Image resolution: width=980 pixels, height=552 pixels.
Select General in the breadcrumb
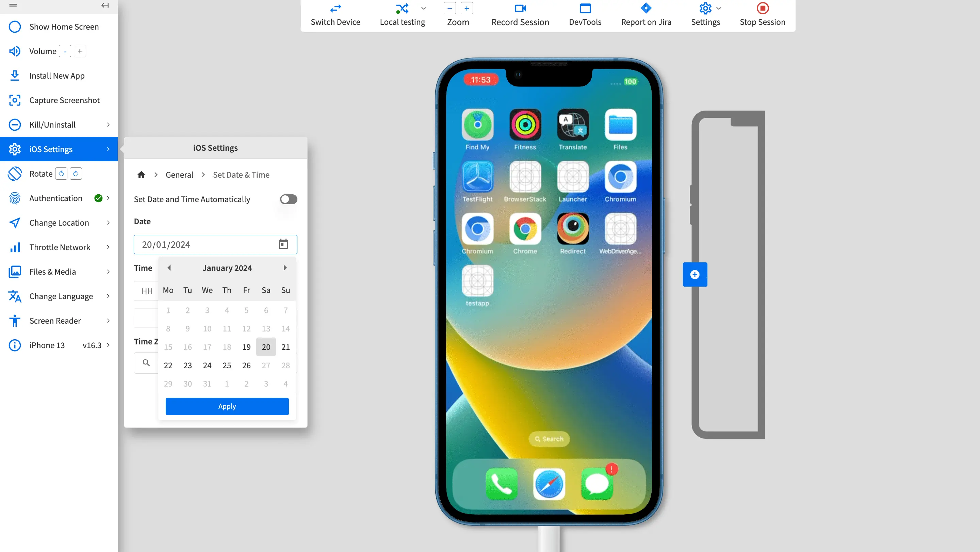179,175
